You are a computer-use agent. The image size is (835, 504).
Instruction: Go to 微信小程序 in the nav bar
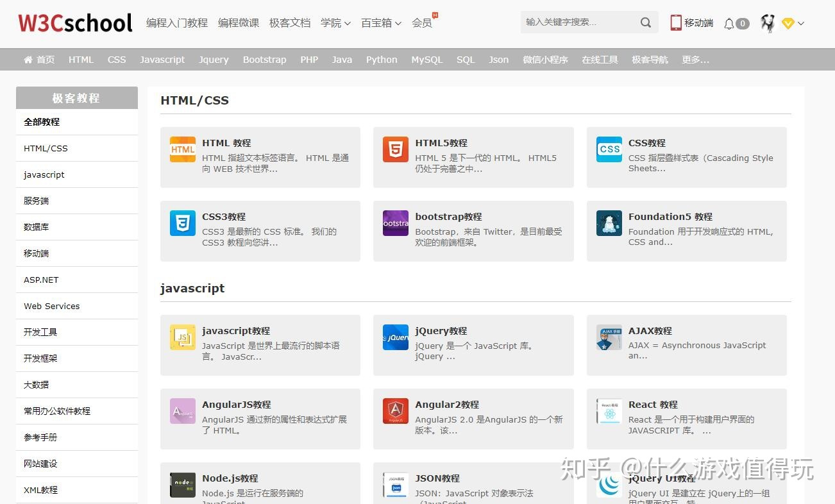tap(545, 60)
